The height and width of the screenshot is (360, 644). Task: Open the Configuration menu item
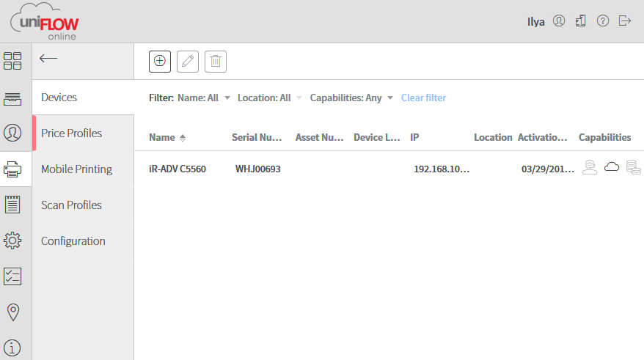point(83,241)
